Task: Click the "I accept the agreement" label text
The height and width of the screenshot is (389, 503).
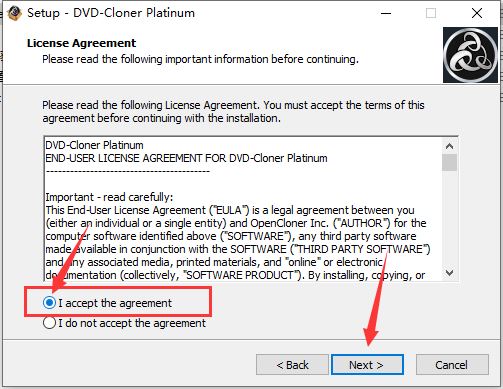Action: pos(115,303)
